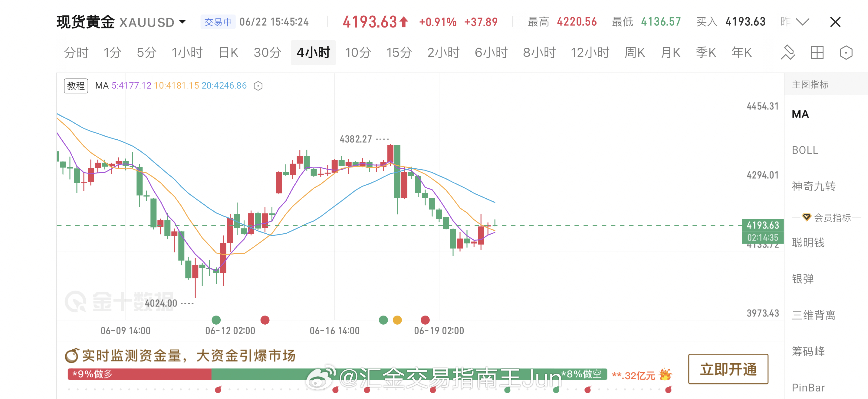Select the 筹码峰 indicator
The width and height of the screenshot is (868, 399).
tap(808, 351)
